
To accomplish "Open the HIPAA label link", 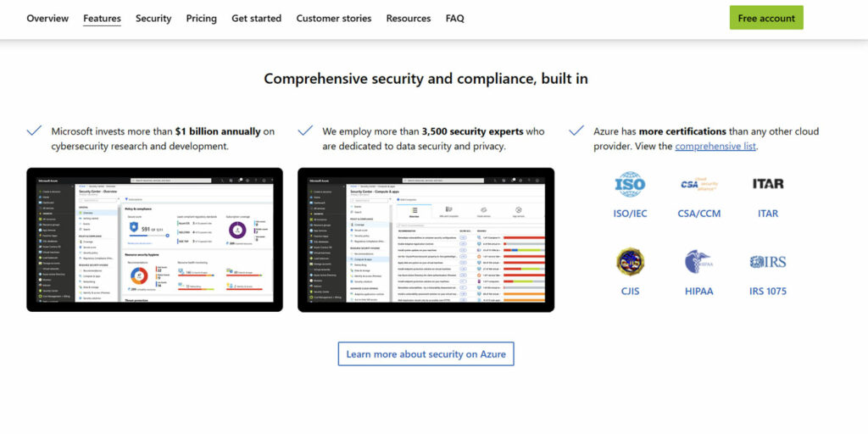I will point(698,292).
